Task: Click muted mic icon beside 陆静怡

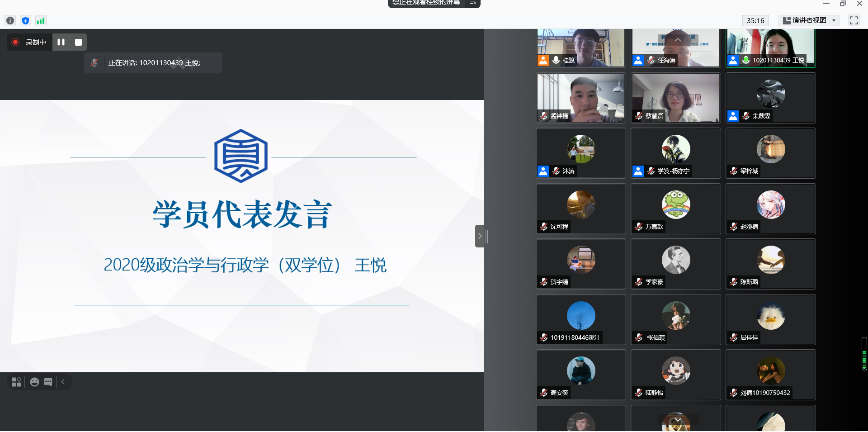Action: pyautogui.click(x=639, y=393)
